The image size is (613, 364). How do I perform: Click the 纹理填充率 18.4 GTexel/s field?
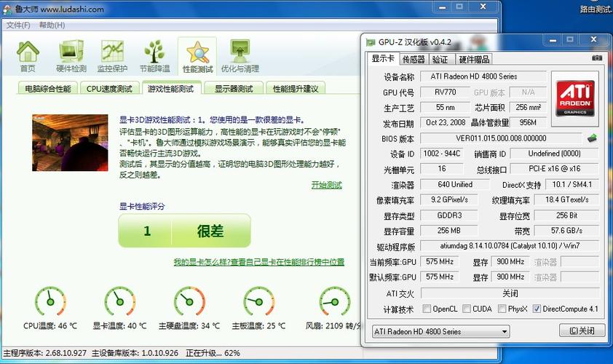566,199
